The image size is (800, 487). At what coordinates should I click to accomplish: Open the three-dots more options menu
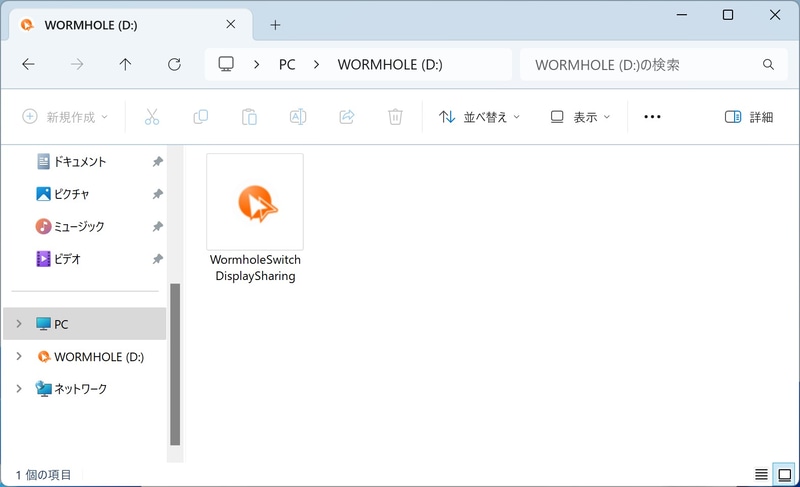point(652,117)
